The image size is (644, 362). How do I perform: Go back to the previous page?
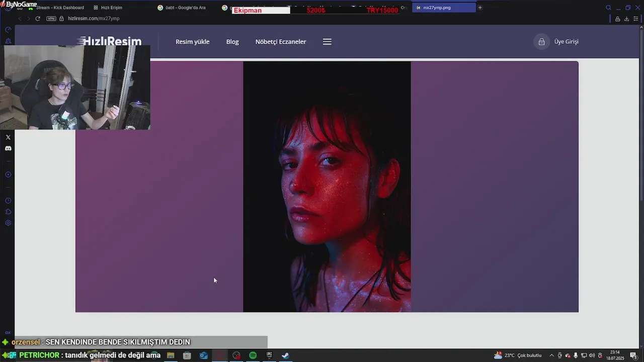(20, 19)
